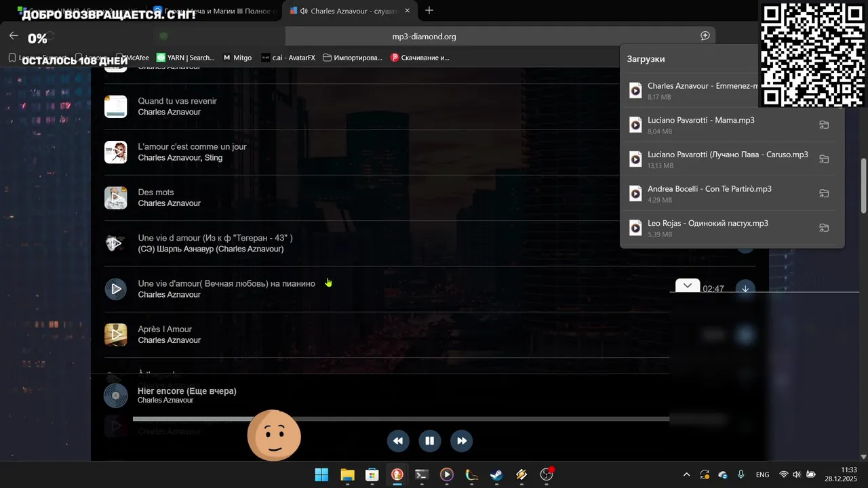Click the Quand tu vas revenir cover thumbnail
This screenshot has height=488, width=868.
pyautogui.click(x=116, y=106)
